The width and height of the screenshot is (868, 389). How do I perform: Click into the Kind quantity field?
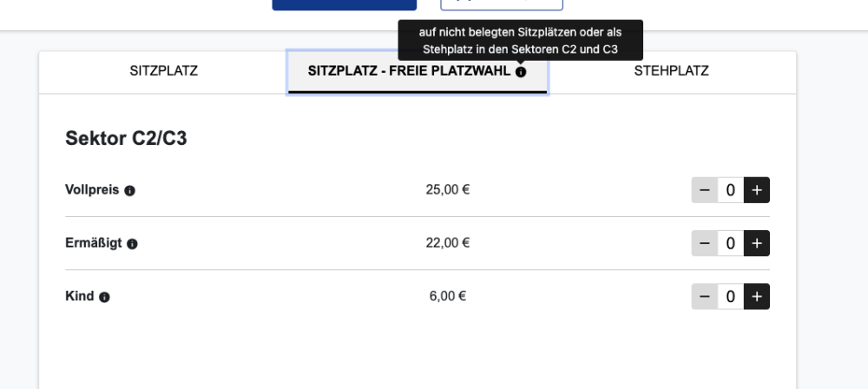pos(731,297)
